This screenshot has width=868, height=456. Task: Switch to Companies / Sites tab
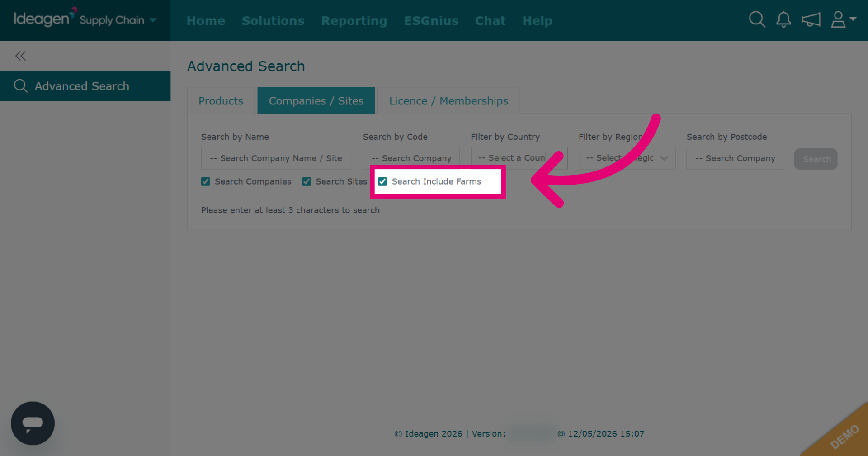click(316, 100)
